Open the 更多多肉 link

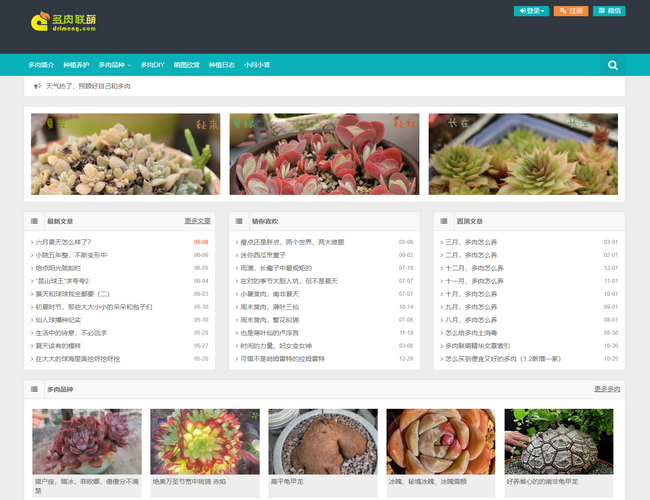pos(606,389)
